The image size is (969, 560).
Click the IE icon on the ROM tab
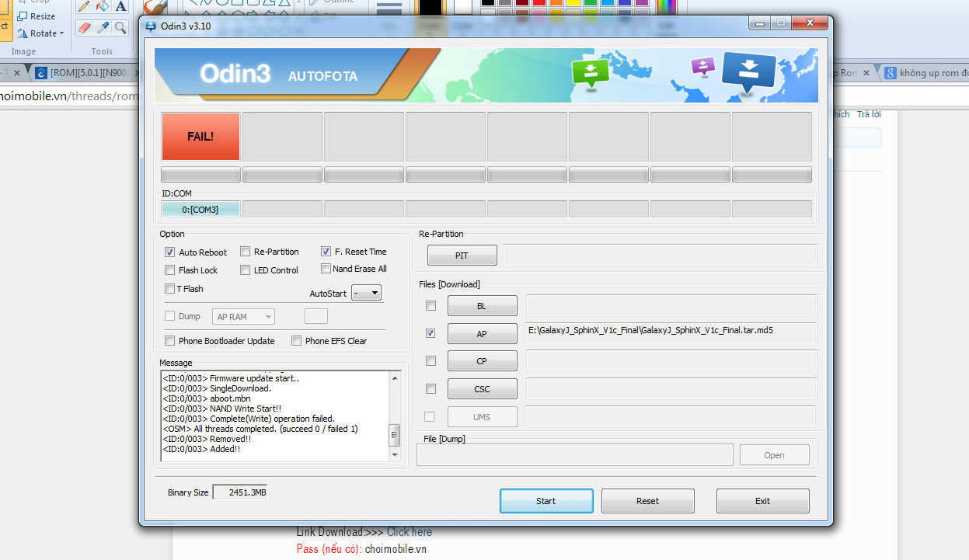[x=41, y=73]
